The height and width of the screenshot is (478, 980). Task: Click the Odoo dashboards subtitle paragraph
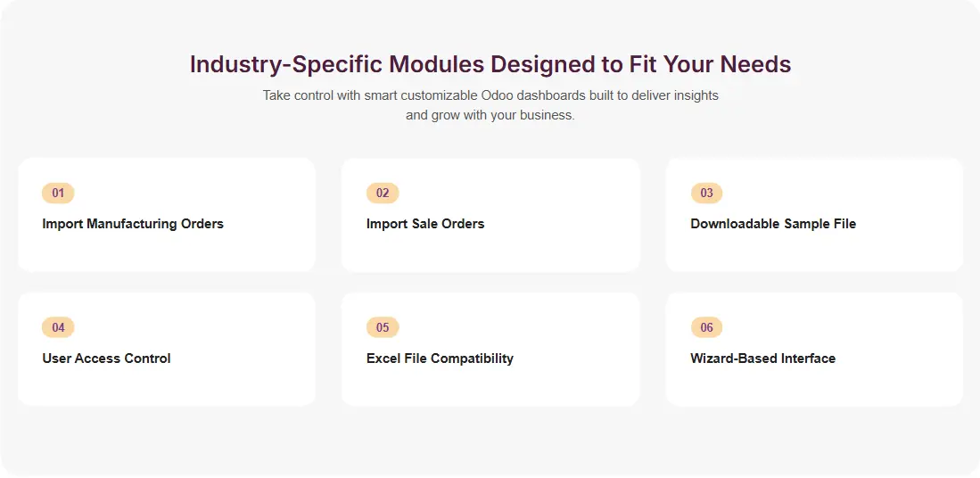(490, 105)
